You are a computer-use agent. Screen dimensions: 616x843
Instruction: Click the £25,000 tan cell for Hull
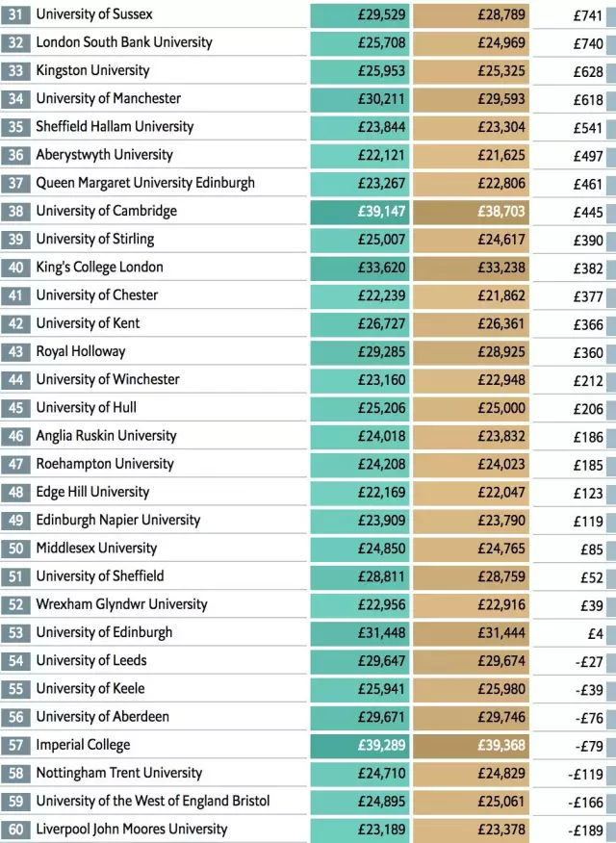click(471, 408)
